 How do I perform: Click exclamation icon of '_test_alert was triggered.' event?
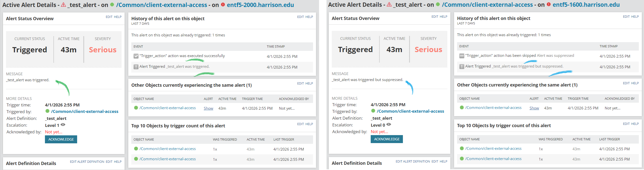pyautogui.click(x=136, y=67)
